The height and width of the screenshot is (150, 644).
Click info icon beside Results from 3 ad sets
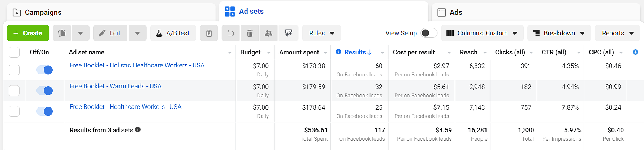[138, 129]
